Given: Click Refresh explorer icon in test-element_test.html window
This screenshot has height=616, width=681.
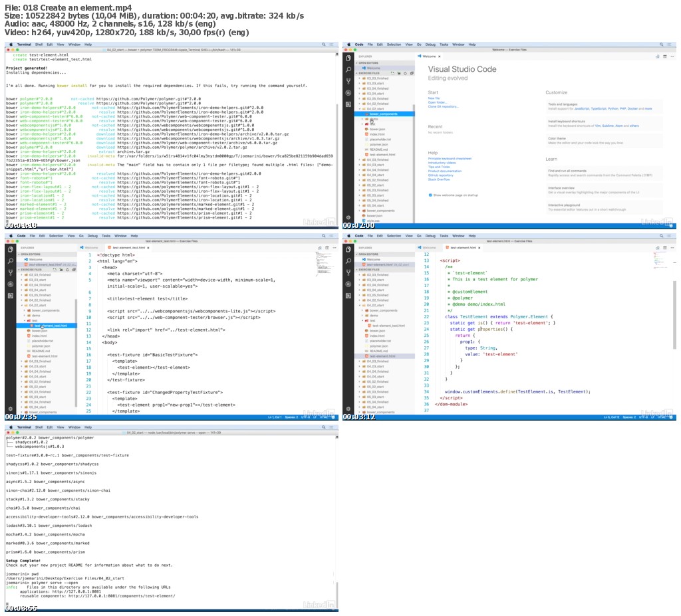Looking at the screenshot, I should (67, 270).
